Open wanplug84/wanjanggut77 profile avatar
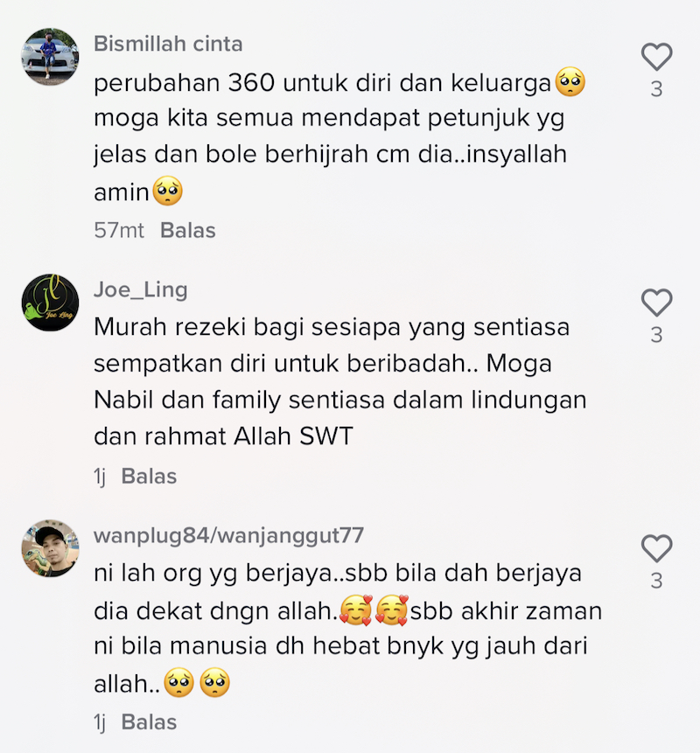The image size is (700, 753). pyautogui.click(x=50, y=548)
